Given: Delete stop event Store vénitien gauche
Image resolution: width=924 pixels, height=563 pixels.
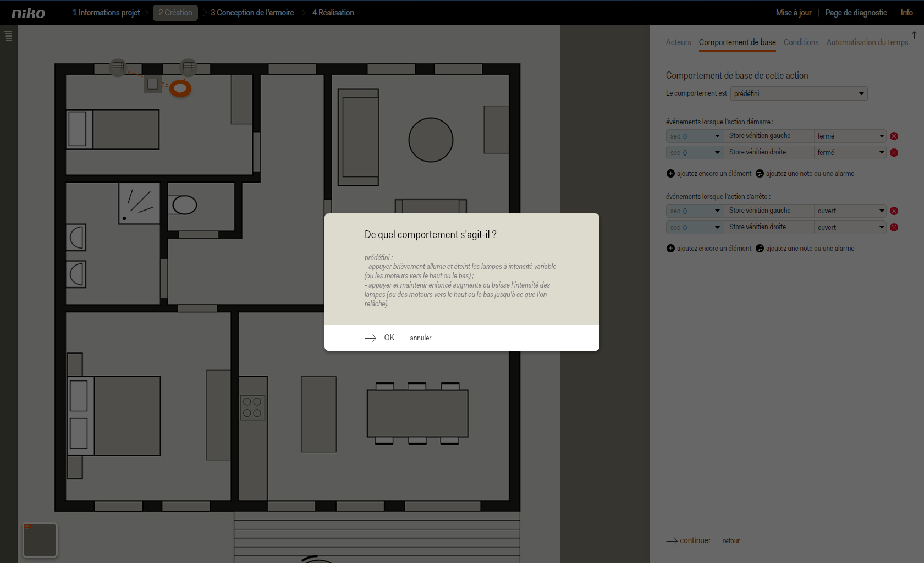Looking at the screenshot, I should 894,211.
